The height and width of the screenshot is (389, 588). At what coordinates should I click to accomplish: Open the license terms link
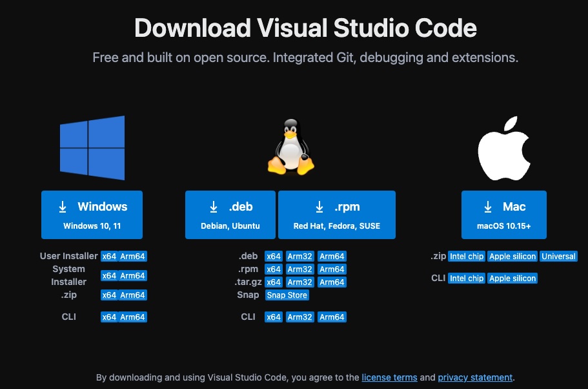389,377
